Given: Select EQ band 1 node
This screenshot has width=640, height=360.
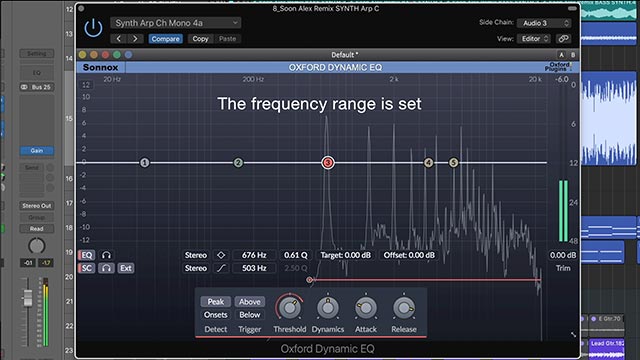Looking at the screenshot, I should (x=144, y=163).
